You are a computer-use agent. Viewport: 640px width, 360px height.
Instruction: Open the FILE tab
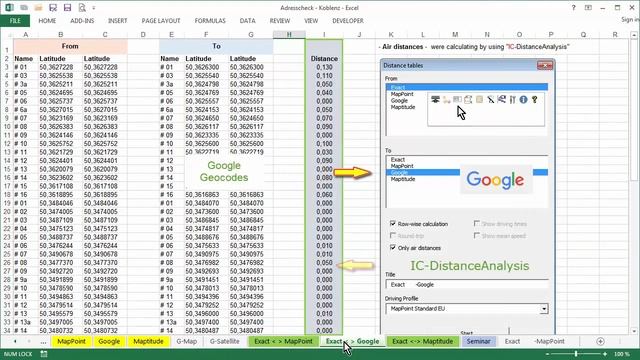click(x=15, y=21)
